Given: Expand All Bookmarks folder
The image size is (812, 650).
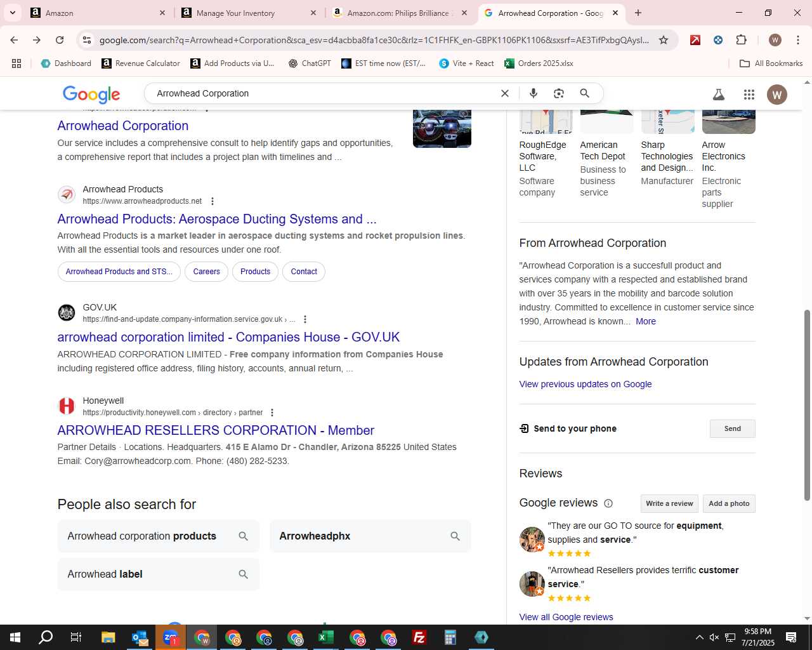Looking at the screenshot, I should tap(771, 63).
